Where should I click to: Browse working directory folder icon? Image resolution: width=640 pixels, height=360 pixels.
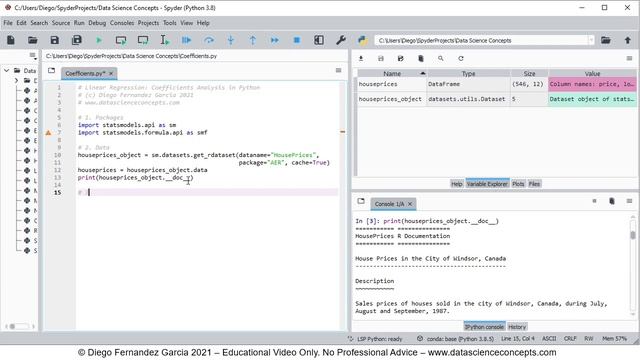[x=606, y=40]
